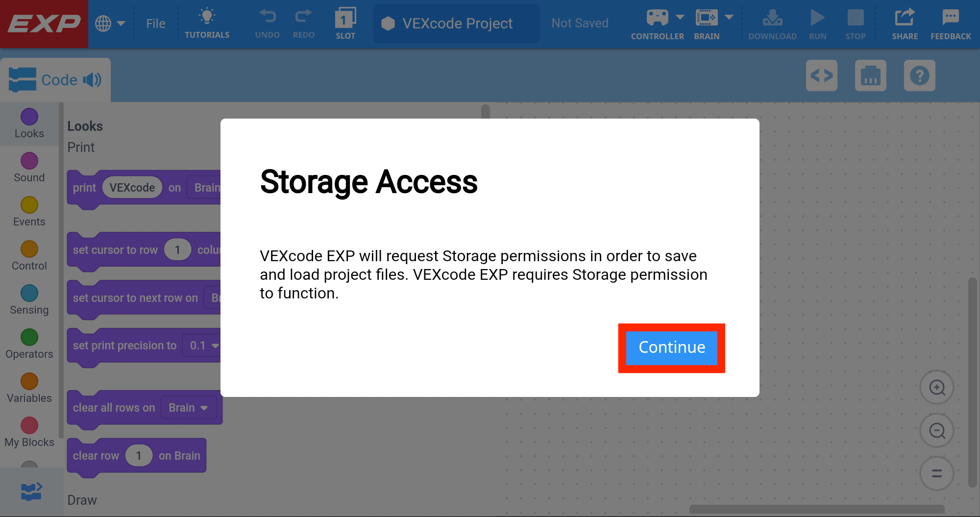Select the Operators block category
The image size is (980, 517).
click(x=29, y=344)
